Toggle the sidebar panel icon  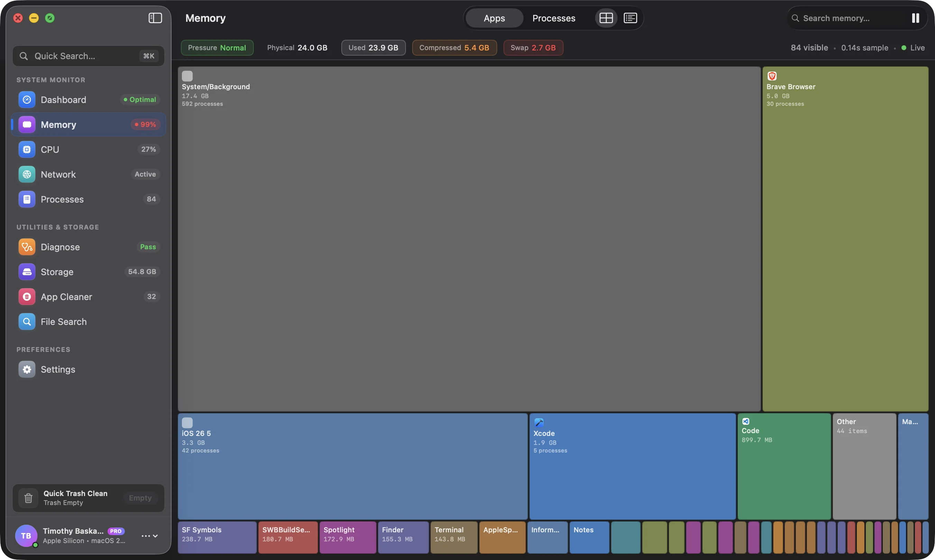click(155, 18)
